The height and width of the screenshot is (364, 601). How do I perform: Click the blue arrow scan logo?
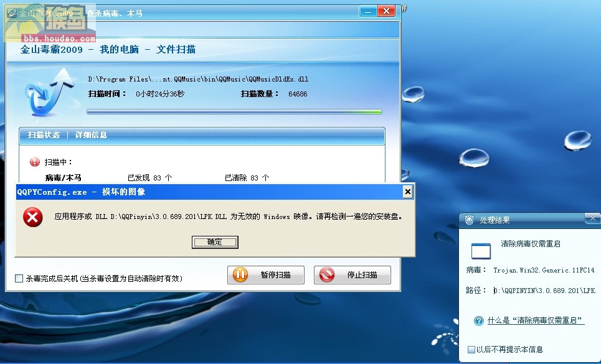point(49,92)
